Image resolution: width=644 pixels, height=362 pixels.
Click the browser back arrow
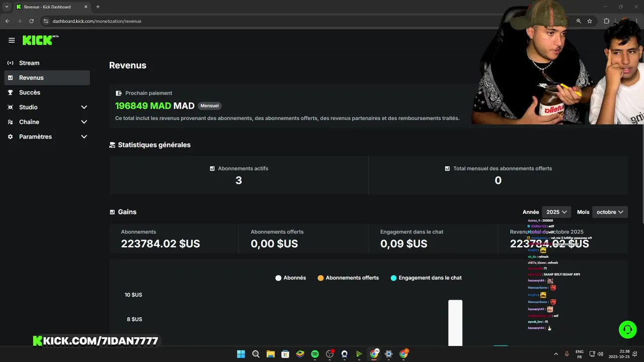[7, 21]
